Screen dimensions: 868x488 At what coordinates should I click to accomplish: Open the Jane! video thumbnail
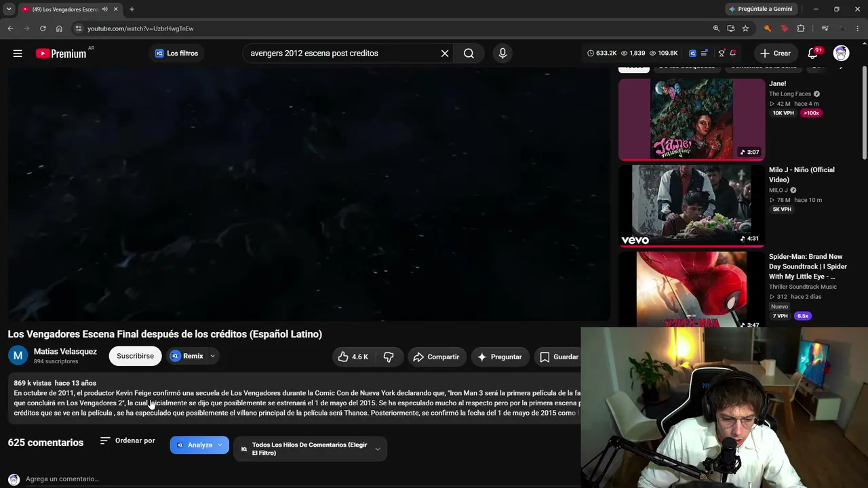tap(692, 119)
